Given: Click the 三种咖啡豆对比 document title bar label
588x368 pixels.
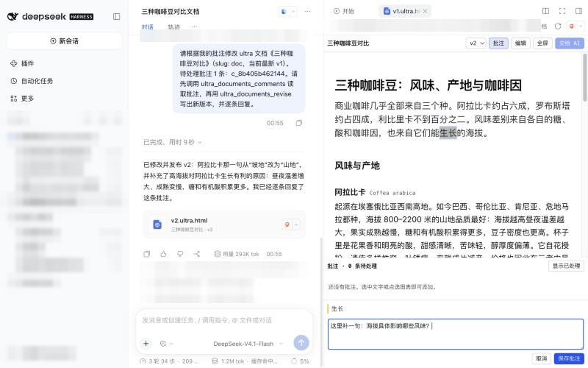Looking at the screenshot, I should tap(348, 43).
